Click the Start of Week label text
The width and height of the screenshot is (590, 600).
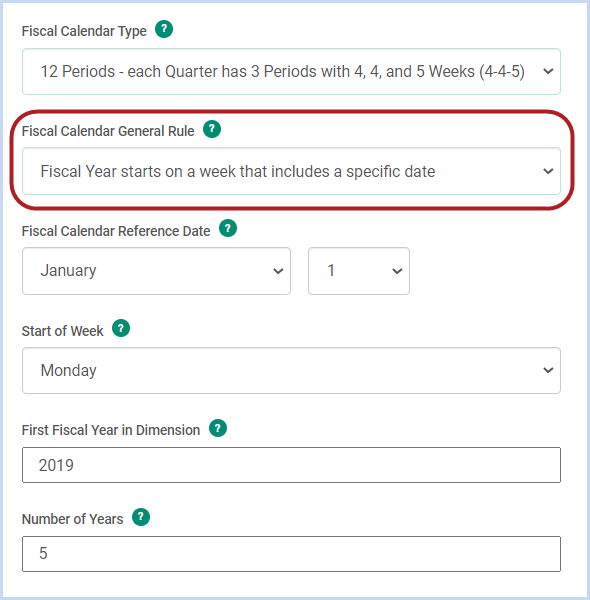point(62,331)
